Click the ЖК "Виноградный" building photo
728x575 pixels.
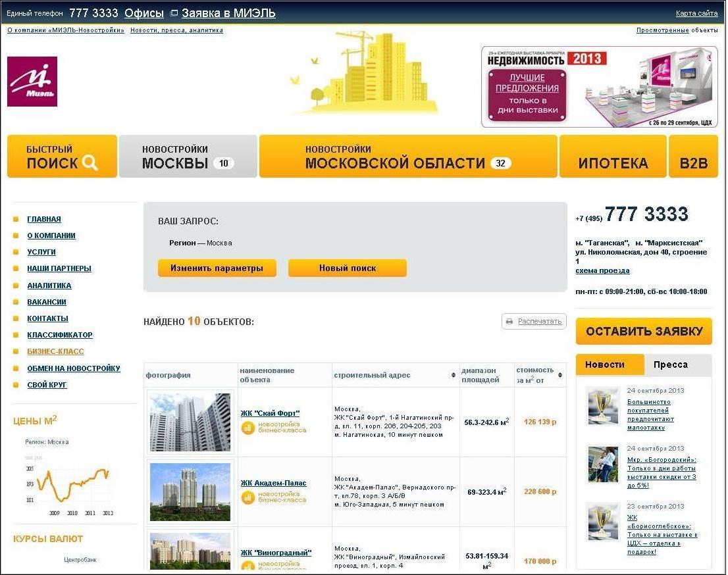click(x=190, y=551)
